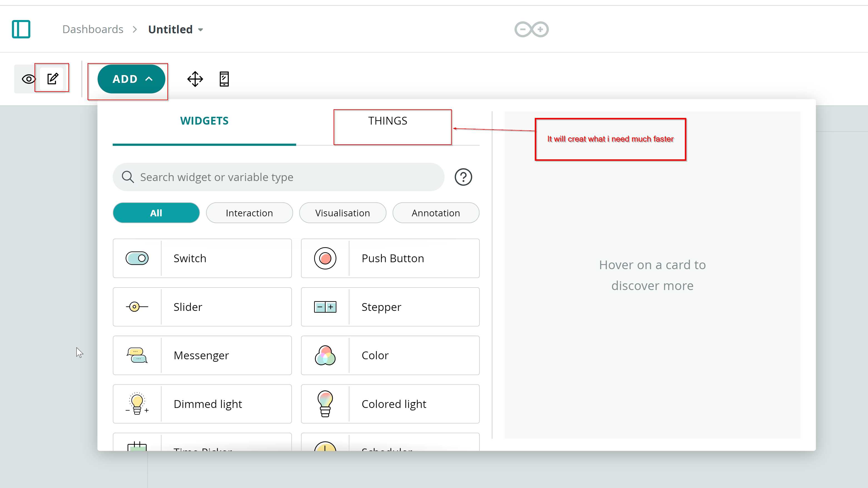Screen dimensions: 868x488
Task: Click the magnifier search icon
Action: click(x=128, y=177)
